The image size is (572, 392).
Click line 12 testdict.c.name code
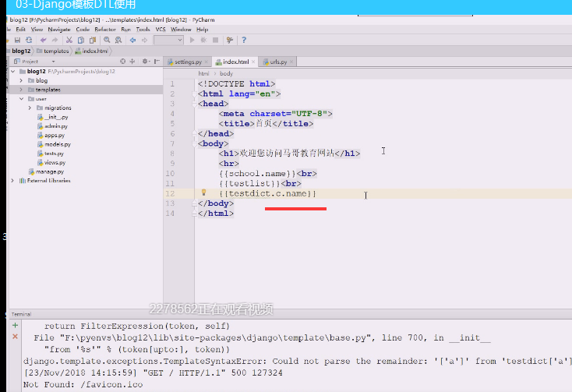(268, 193)
